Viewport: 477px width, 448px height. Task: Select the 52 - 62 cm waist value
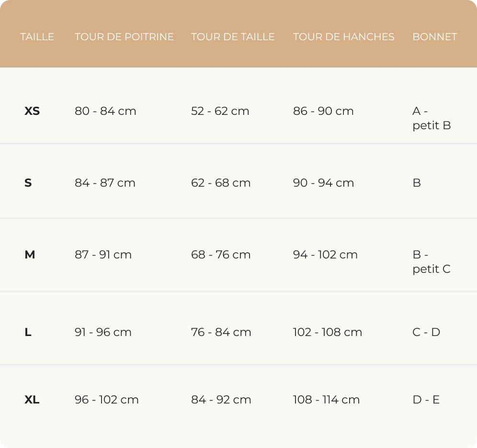(x=220, y=111)
